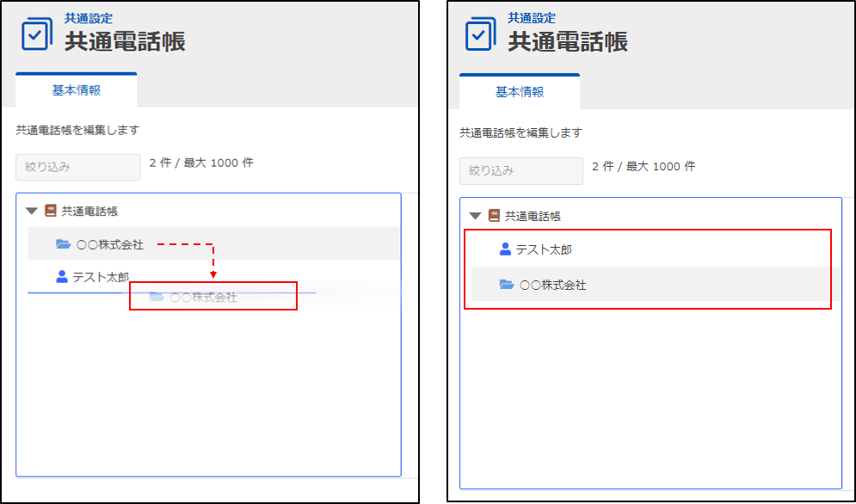Select the テスト太郎 entry name in left tree
This screenshot has width=856, height=504.
(x=101, y=276)
